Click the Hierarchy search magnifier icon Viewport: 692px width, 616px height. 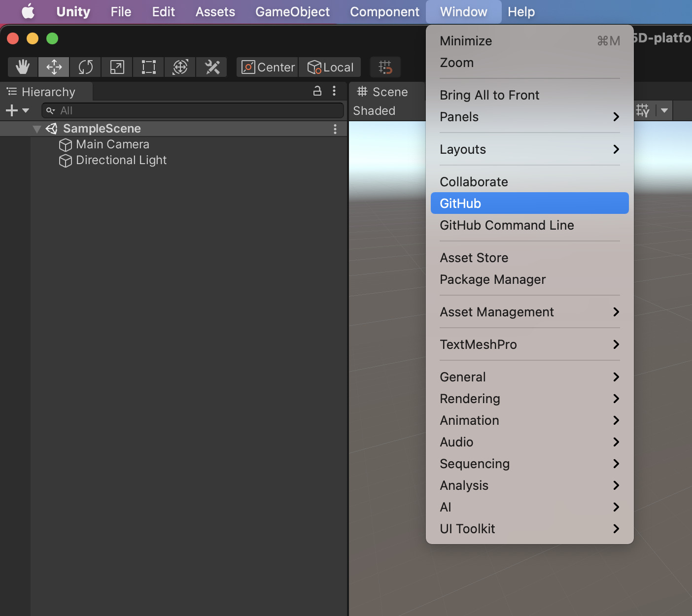click(x=50, y=110)
